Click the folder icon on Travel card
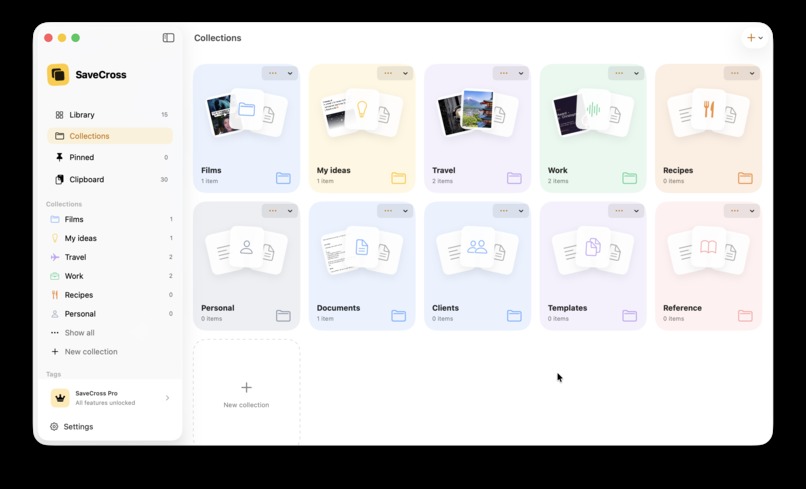Image resolution: width=806 pixels, height=489 pixels. 514,178
